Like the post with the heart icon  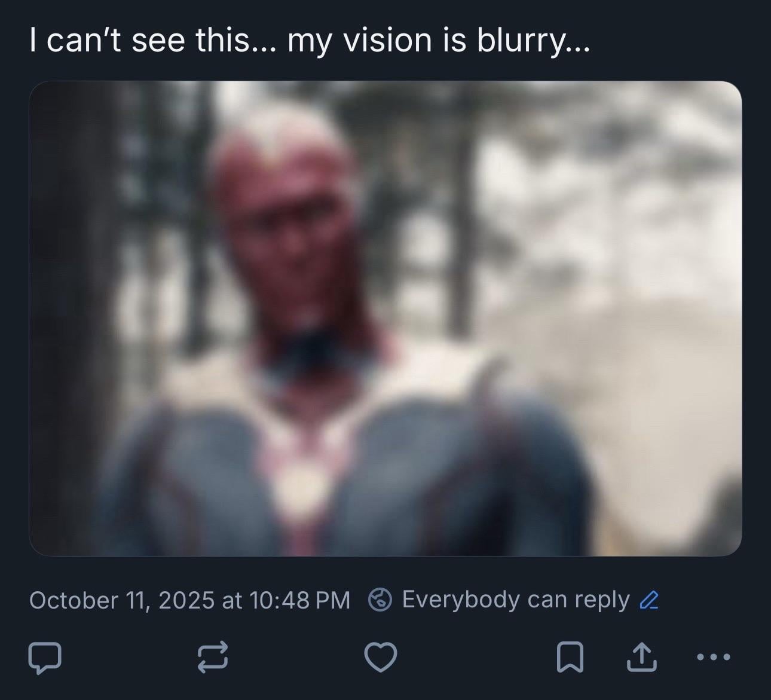click(x=380, y=658)
